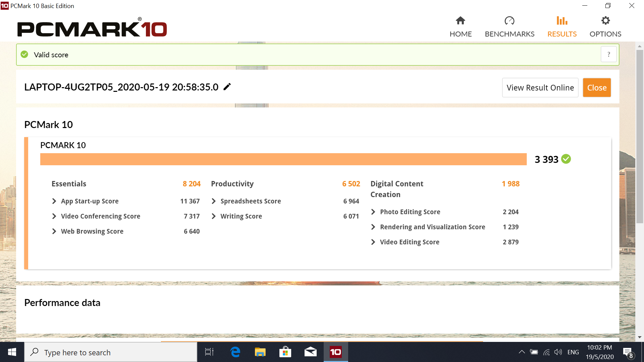This screenshot has height=362, width=644.
Task: Click the green valid score checkmark
Action: click(24, 54)
